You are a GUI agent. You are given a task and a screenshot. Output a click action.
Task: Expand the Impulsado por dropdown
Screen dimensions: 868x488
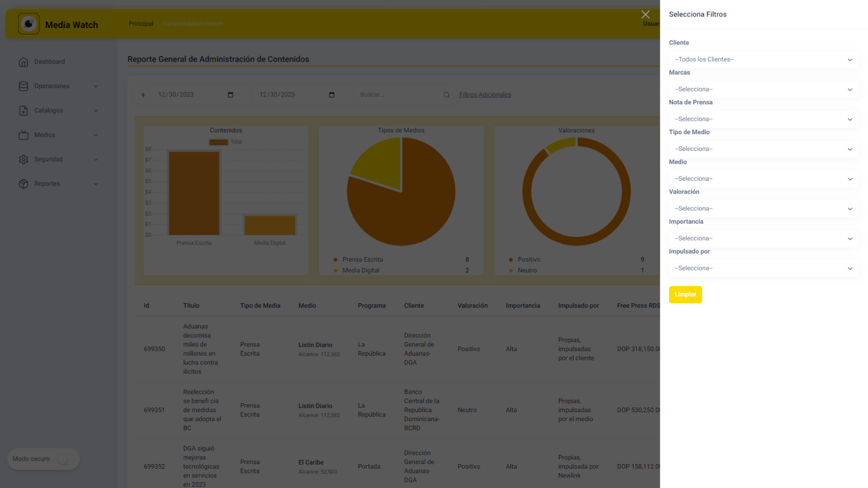763,268
